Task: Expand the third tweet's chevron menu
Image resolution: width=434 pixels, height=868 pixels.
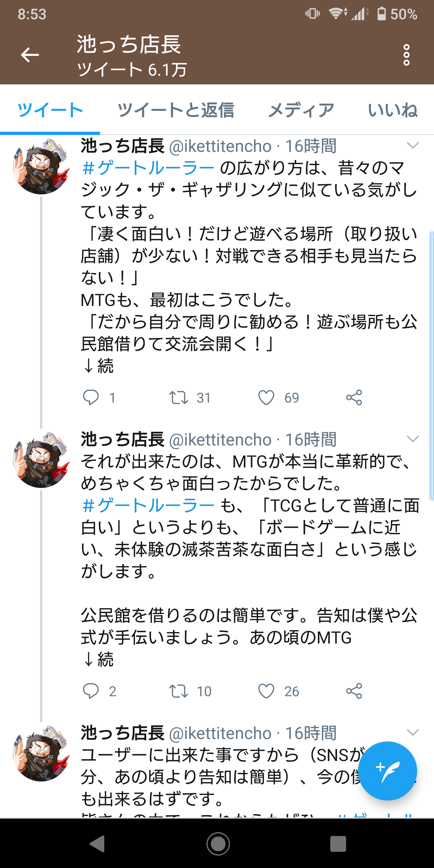Action: pos(412,733)
